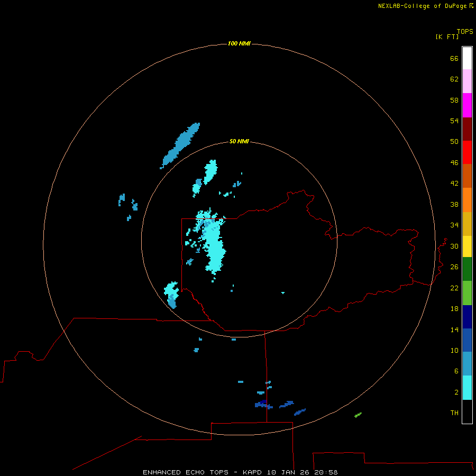The height and width of the screenshot is (476, 476).
Task: Click the yellow 34 legend swatch
Action: tap(467, 246)
